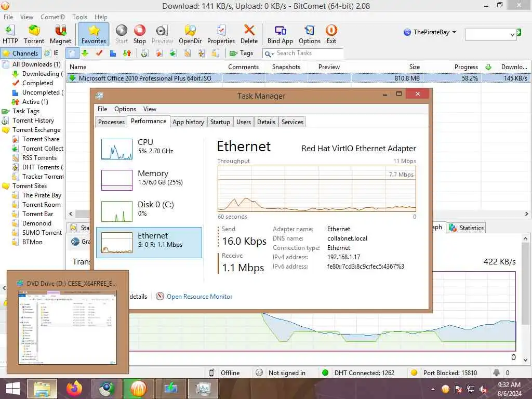Click the torrent history clock icon

point(145,54)
